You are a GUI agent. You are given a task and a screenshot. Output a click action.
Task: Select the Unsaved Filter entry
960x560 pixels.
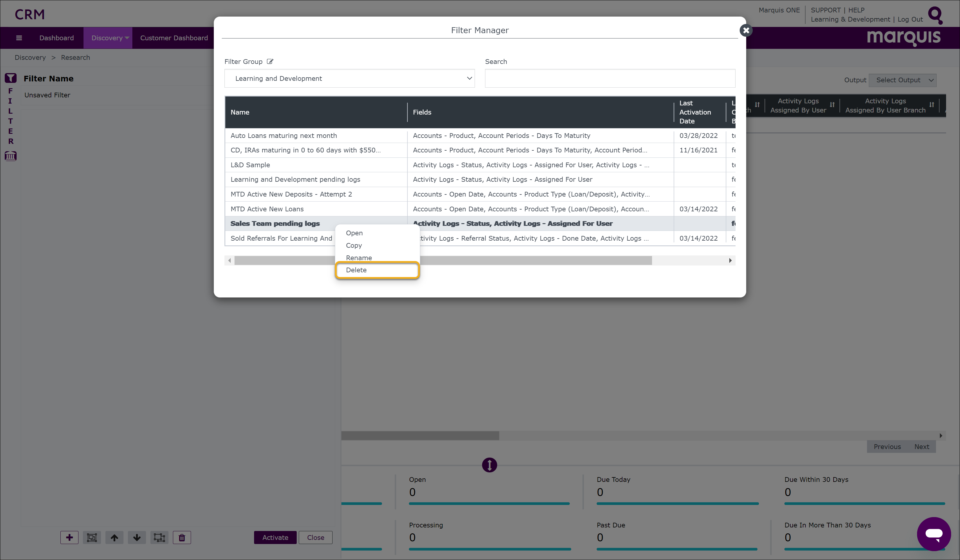47,95
